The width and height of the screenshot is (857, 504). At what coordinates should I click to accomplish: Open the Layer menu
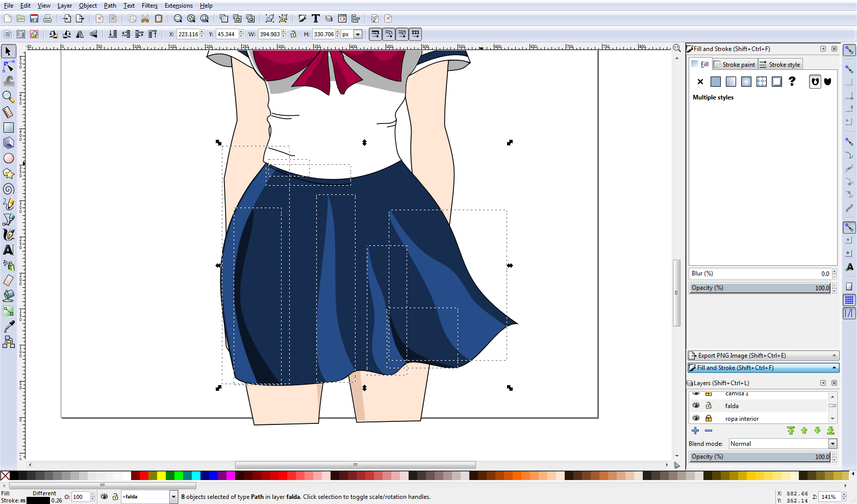coord(64,6)
